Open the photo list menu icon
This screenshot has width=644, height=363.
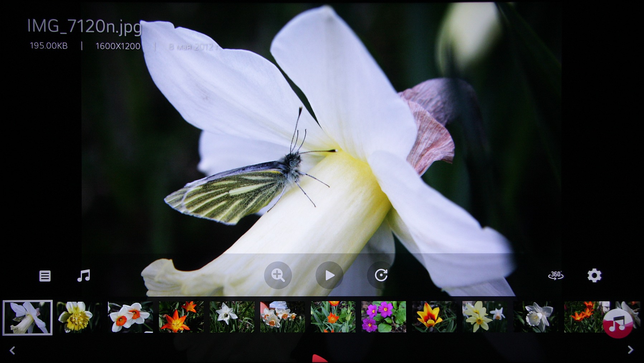pos(45,276)
